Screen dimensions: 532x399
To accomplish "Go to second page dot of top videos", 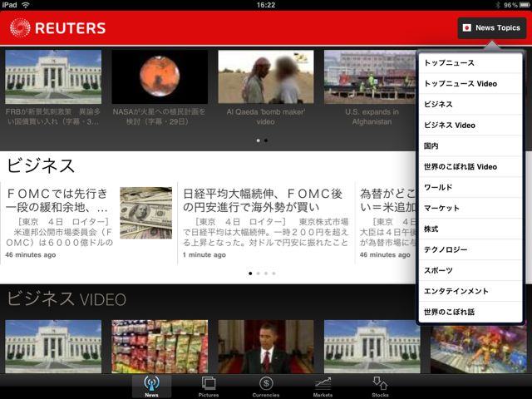I will [266, 140].
